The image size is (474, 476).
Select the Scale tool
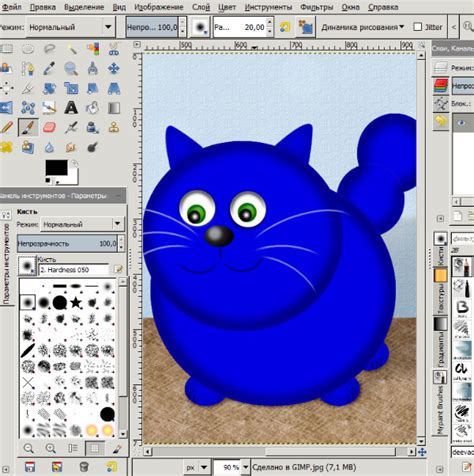pyautogui.click(x=71, y=88)
